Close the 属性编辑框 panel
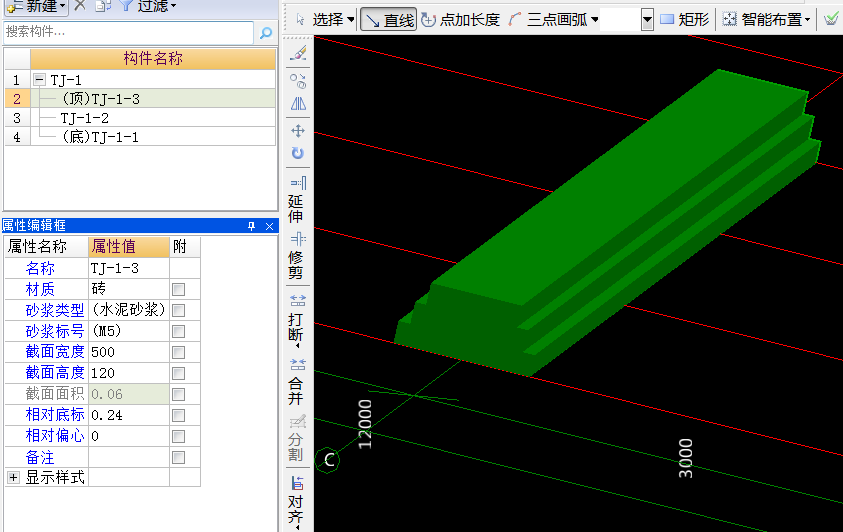 (269, 226)
